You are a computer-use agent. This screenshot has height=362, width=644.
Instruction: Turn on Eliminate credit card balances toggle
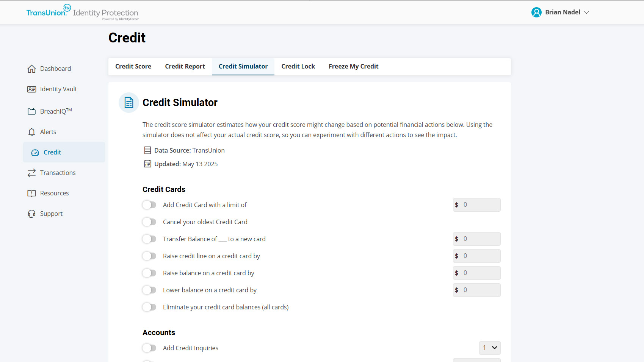pos(149,307)
